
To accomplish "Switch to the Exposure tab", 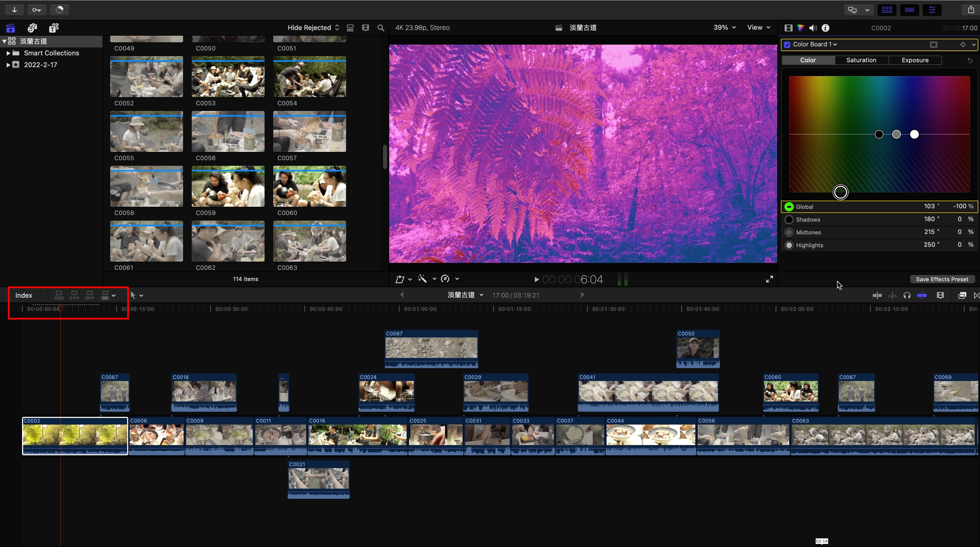I will pyautogui.click(x=915, y=60).
